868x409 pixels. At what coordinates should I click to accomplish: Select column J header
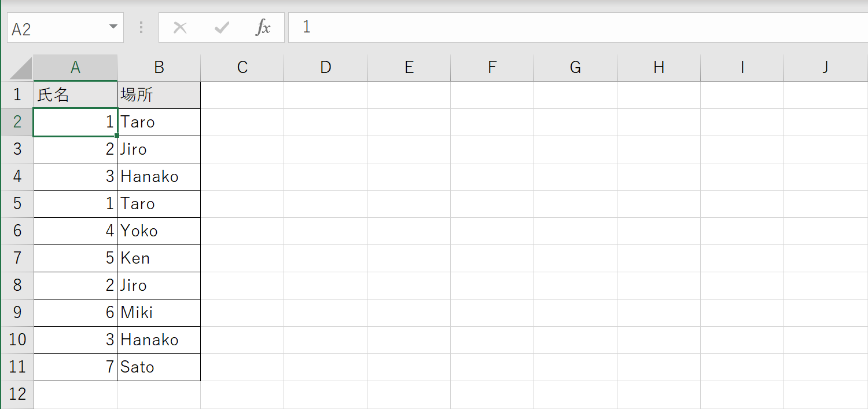pos(826,68)
